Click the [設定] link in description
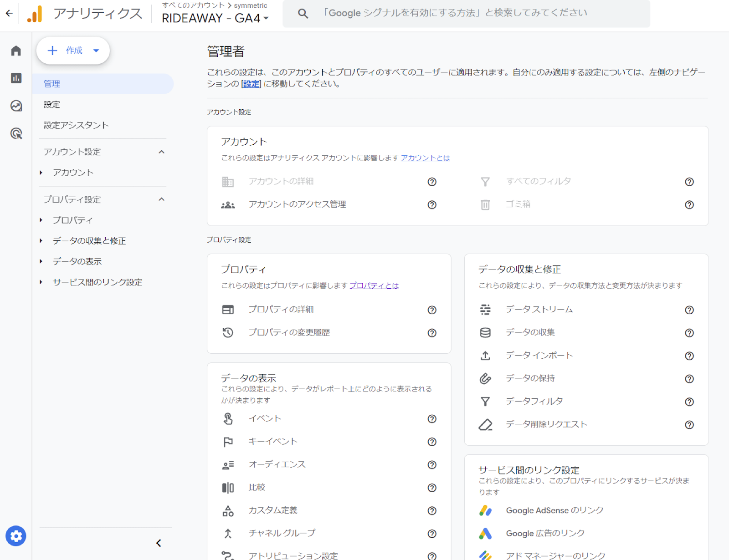Viewport: 729px width, 560px height. click(x=251, y=84)
